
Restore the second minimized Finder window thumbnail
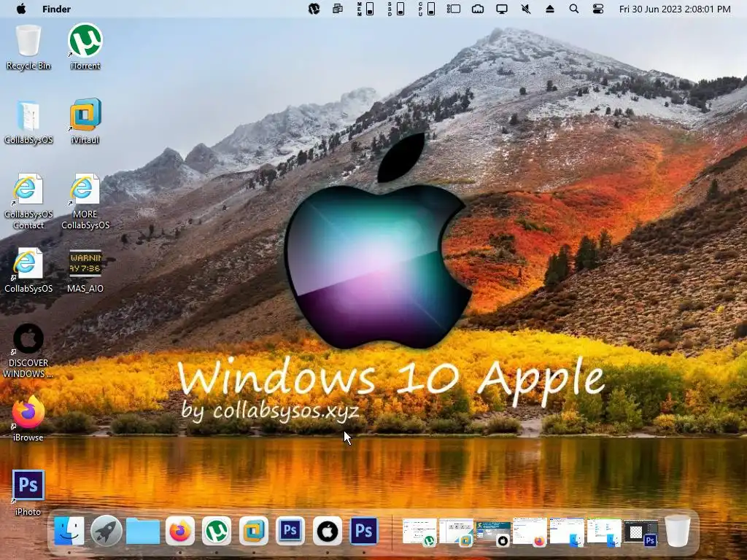tap(604, 532)
